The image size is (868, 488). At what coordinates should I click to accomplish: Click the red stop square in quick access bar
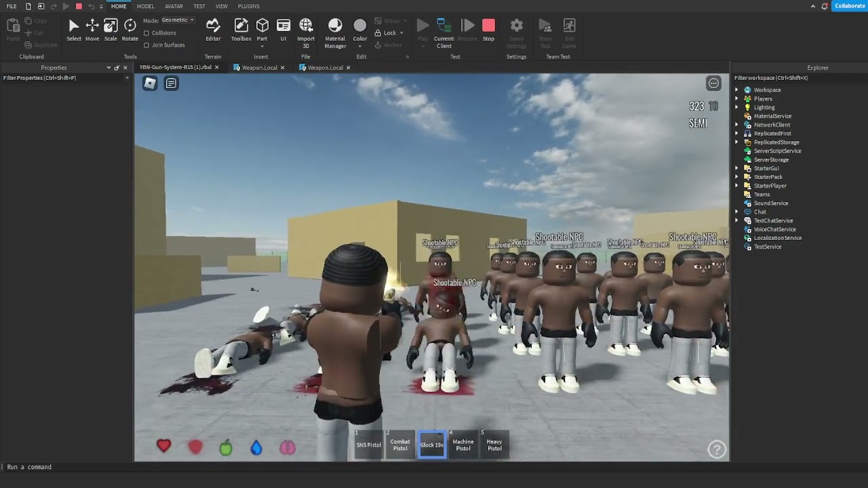(x=79, y=6)
